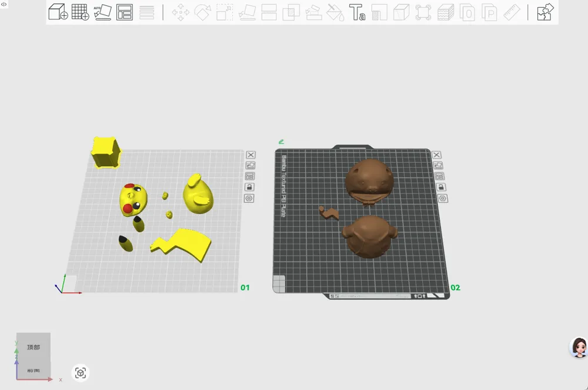Open plate 01 settings gear
Screen dimensions: 588x390
click(x=249, y=199)
